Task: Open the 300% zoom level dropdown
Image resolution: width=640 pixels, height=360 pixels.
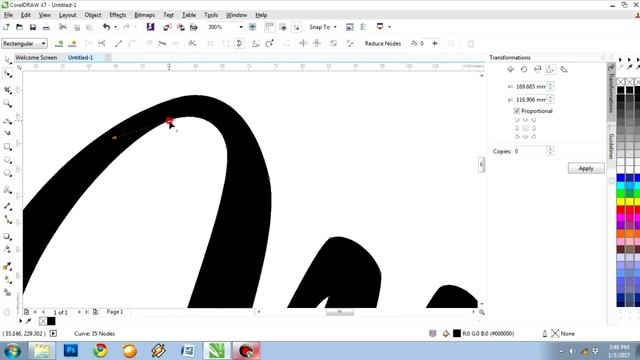Action: click(241, 27)
